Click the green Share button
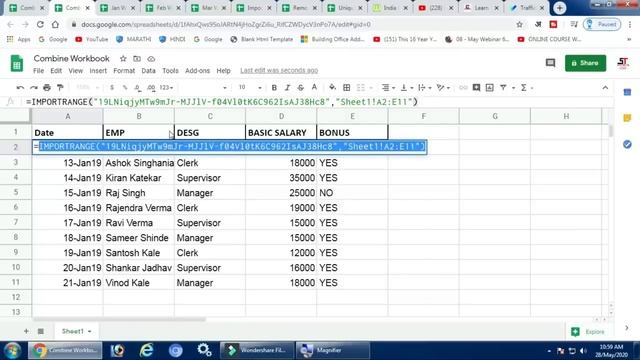The width and height of the screenshot is (640, 360). (585, 63)
